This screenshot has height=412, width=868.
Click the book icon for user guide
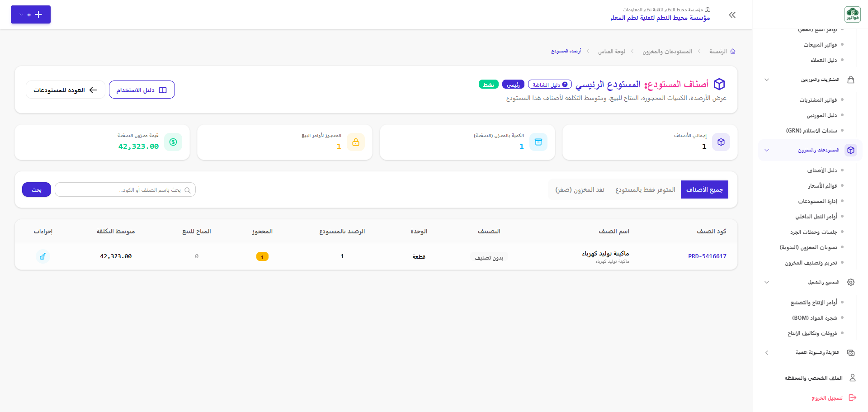coord(163,90)
